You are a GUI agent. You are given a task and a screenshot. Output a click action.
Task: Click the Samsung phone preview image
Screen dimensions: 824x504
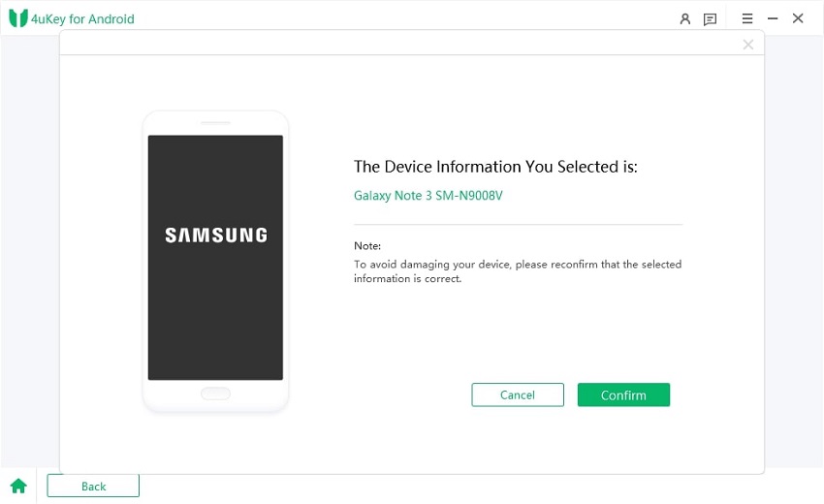pyautogui.click(x=215, y=261)
